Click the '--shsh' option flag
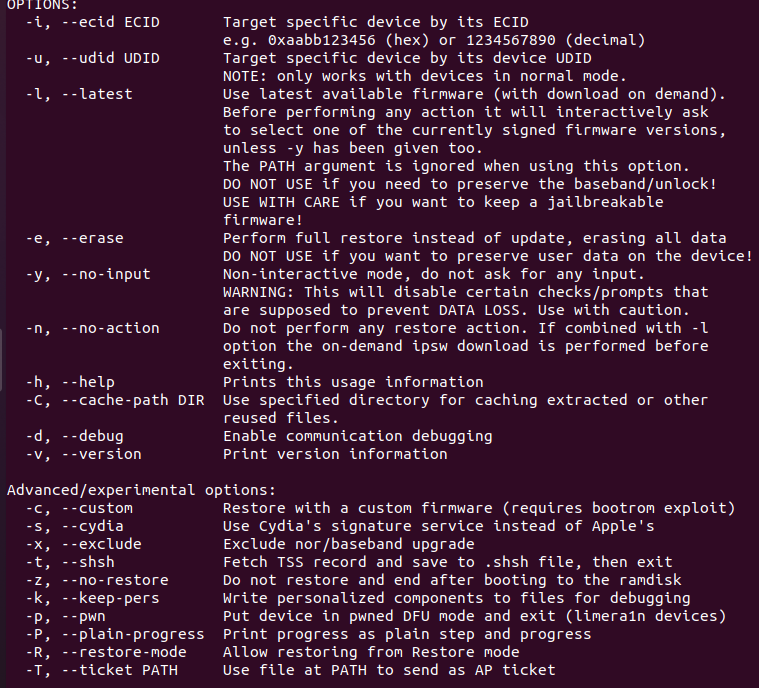The image size is (759, 688). click(89, 562)
